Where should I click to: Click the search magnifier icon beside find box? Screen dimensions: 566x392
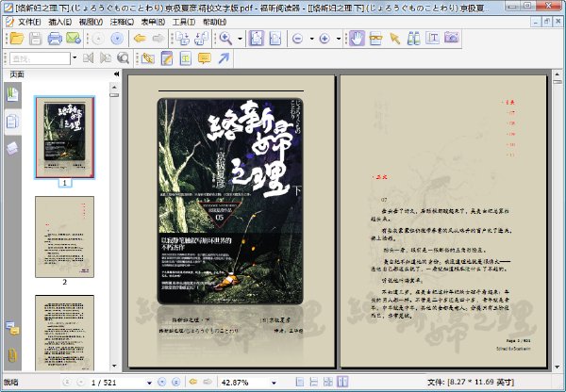click(123, 58)
